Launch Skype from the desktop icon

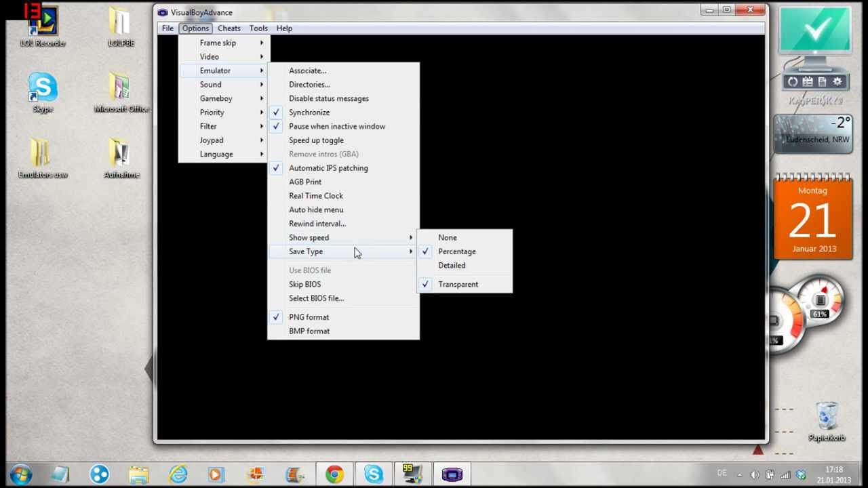(x=43, y=93)
